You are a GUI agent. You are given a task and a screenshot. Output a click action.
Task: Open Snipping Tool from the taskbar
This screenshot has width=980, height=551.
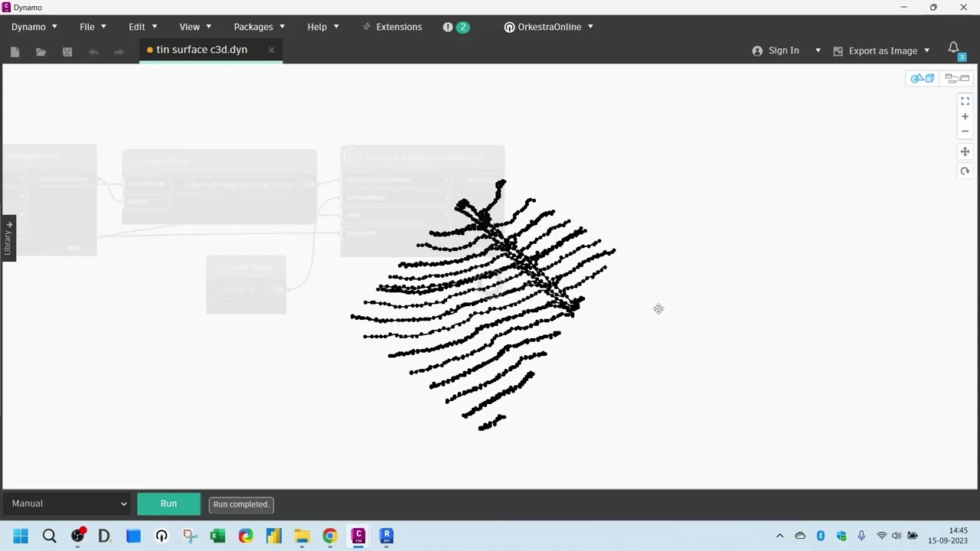pyautogui.click(x=190, y=536)
